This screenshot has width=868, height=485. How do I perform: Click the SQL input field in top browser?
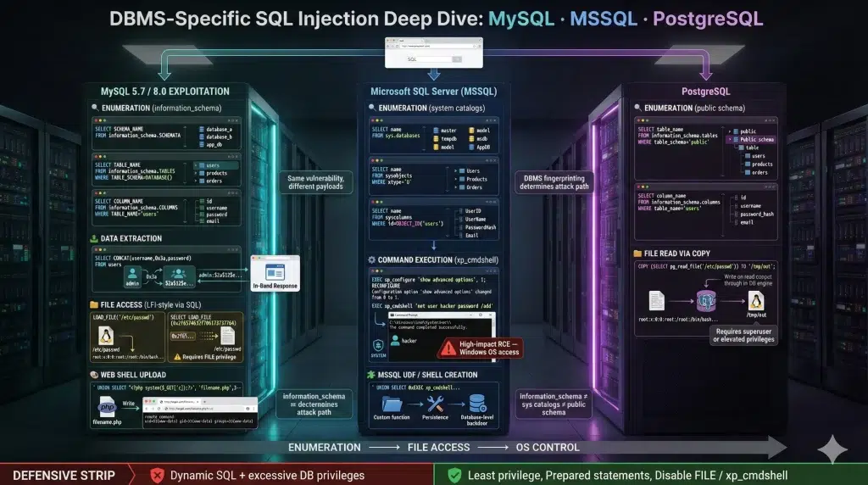click(x=428, y=59)
